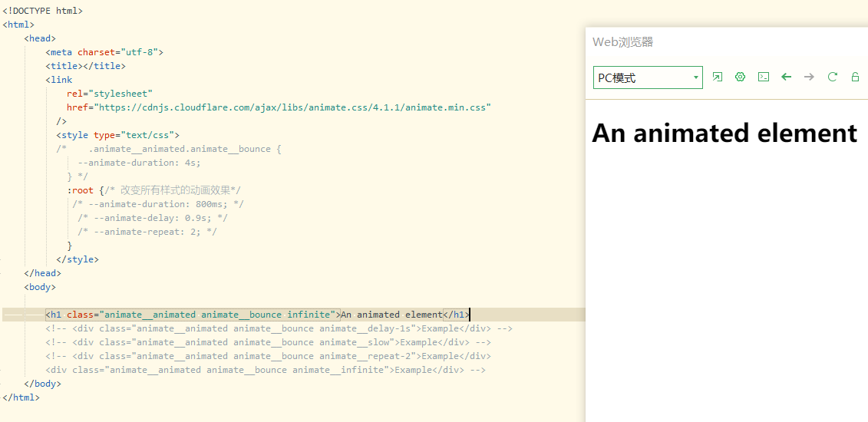
Task: Click the animate__repeat-2 comment line
Action: pyautogui.click(x=269, y=356)
